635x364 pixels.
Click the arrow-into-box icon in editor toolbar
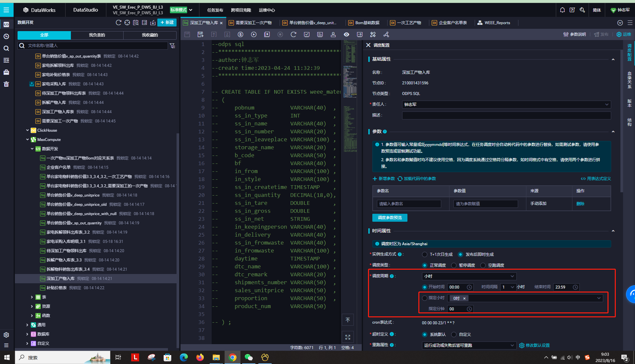[360, 34]
